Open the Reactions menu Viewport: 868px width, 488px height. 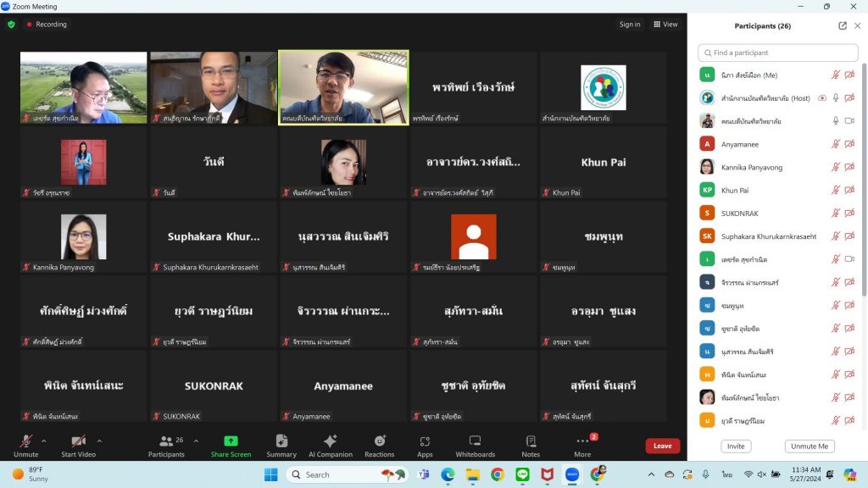click(x=380, y=446)
